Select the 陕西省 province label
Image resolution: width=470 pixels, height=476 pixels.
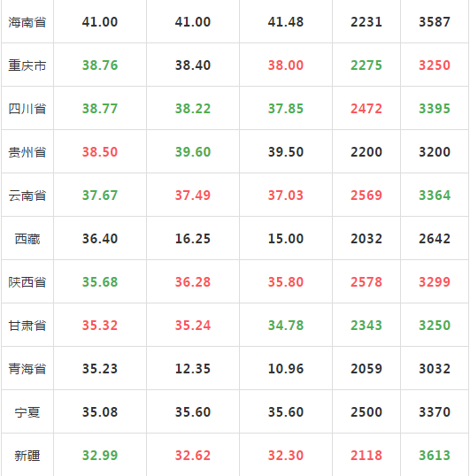tap(27, 282)
